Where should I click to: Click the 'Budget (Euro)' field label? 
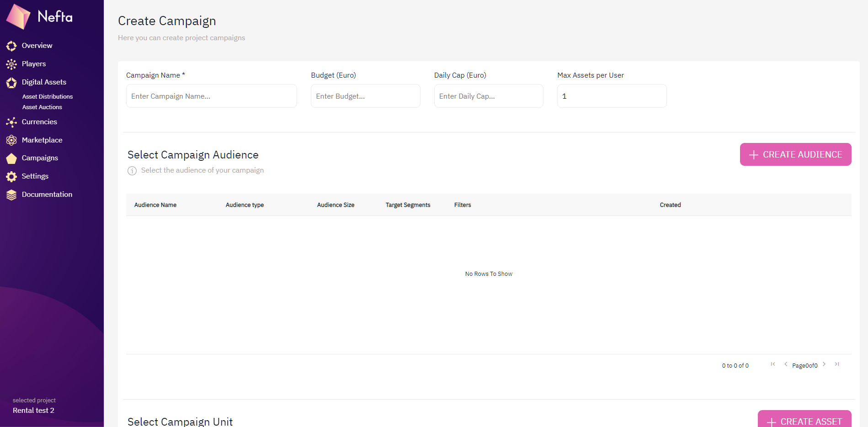tap(334, 75)
